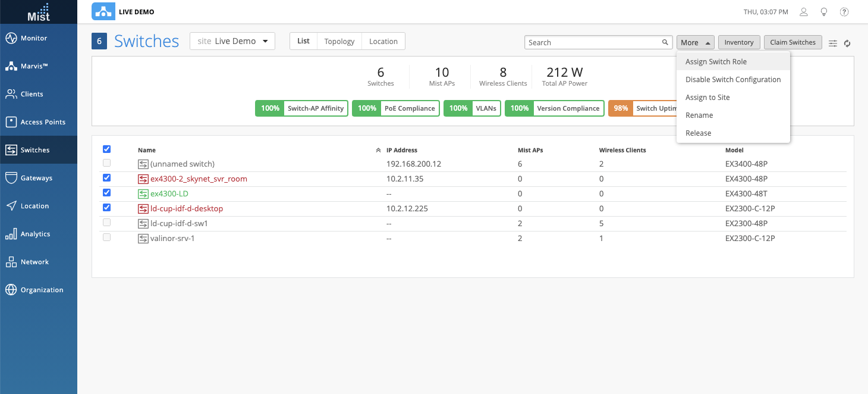Open the user account icon

(804, 12)
